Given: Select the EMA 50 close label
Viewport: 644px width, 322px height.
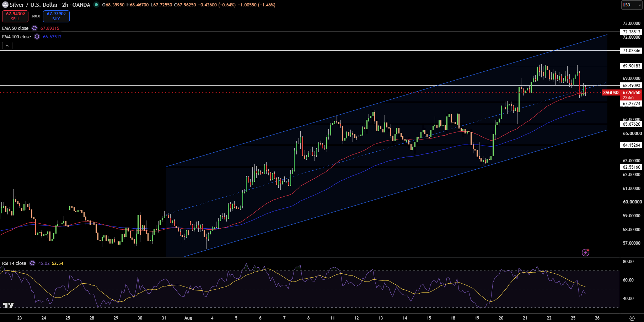Looking at the screenshot, I should [15, 28].
